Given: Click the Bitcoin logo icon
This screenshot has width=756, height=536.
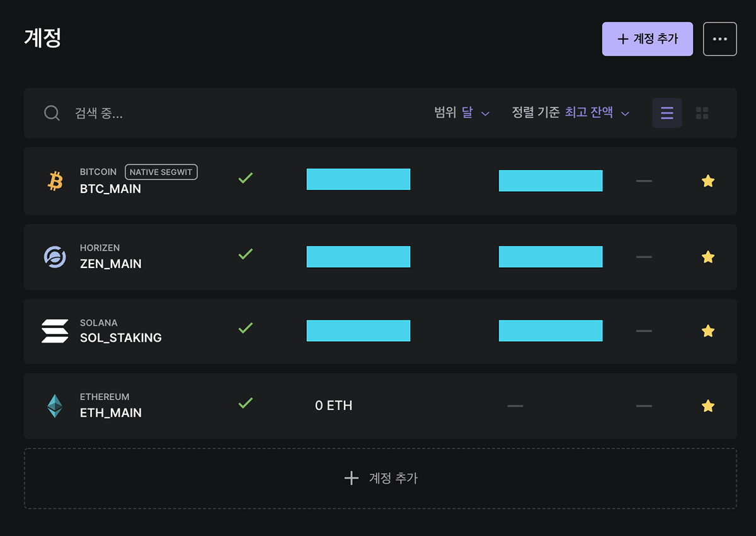Looking at the screenshot, I should coord(55,182).
